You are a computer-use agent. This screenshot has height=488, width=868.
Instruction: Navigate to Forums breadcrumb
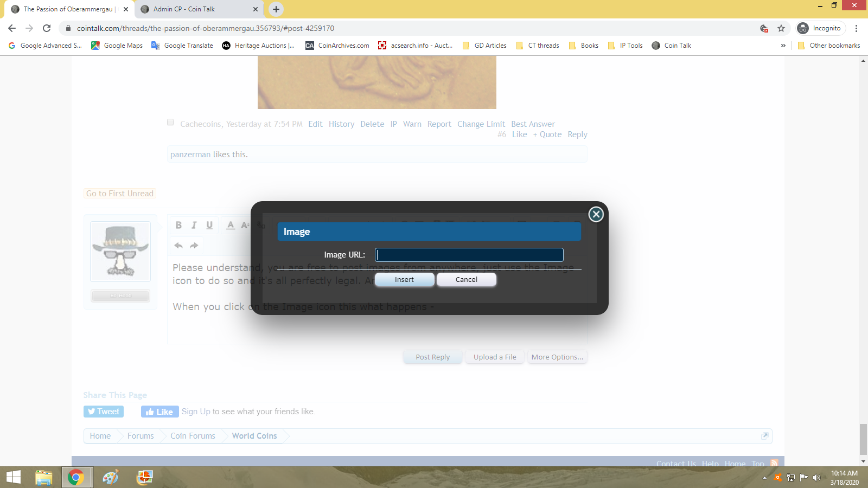click(141, 436)
